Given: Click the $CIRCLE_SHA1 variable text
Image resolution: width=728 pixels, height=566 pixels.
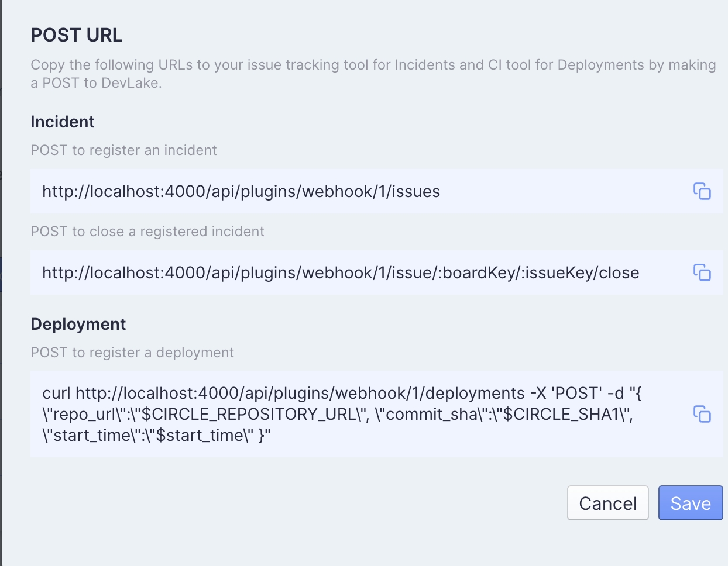Looking at the screenshot, I should pos(561,415).
